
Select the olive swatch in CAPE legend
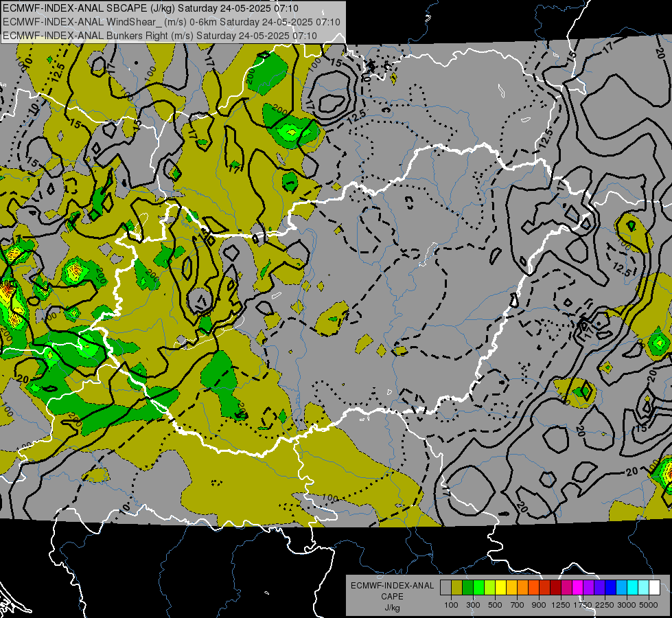457,587
